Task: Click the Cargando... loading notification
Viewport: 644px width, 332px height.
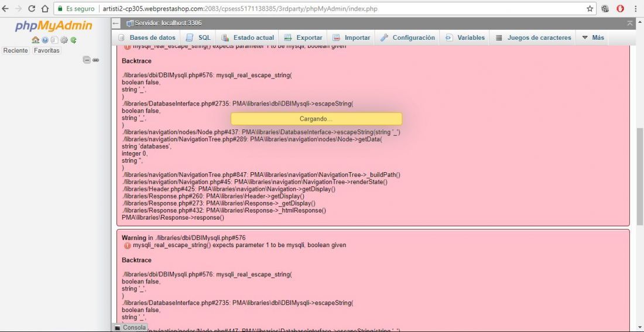Action: [316, 119]
